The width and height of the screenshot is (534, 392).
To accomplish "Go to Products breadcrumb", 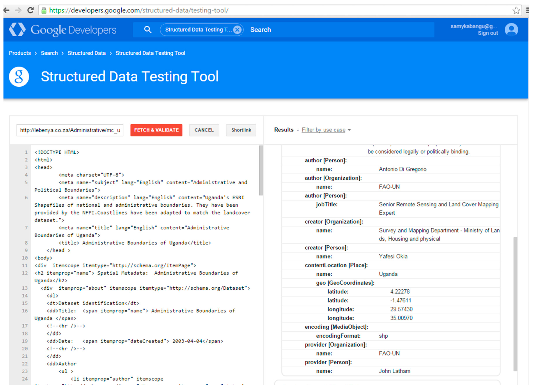I will [x=20, y=53].
